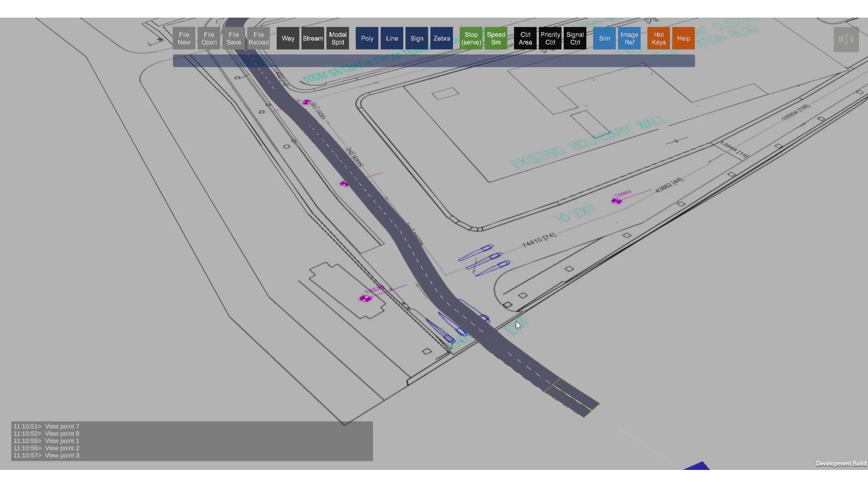Open a file with File Open
Image resolution: width=868 pixels, height=488 pixels.
click(x=209, y=38)
